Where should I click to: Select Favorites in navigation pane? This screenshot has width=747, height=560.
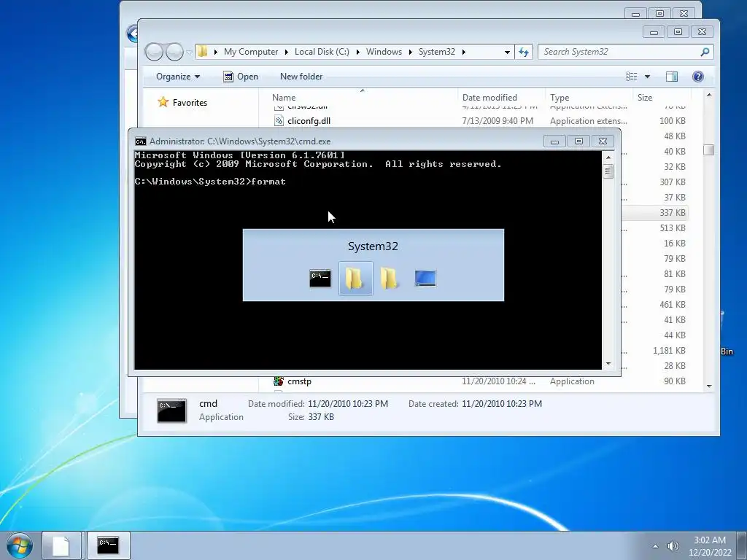[x=190, y=102]
